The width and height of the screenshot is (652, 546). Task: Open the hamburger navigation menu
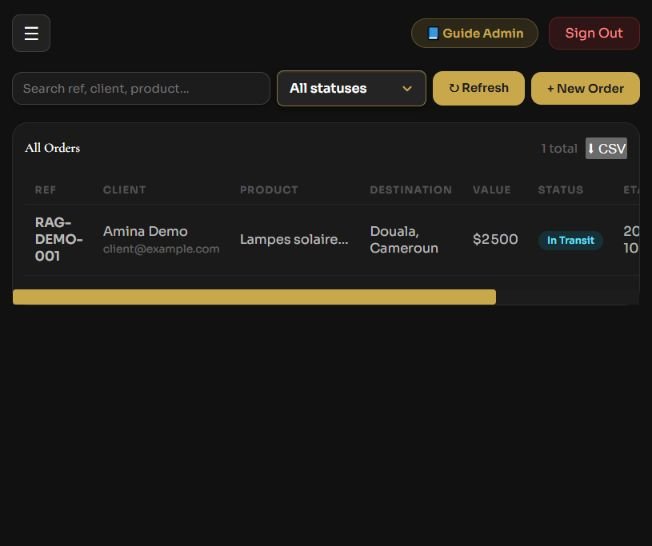31,33
